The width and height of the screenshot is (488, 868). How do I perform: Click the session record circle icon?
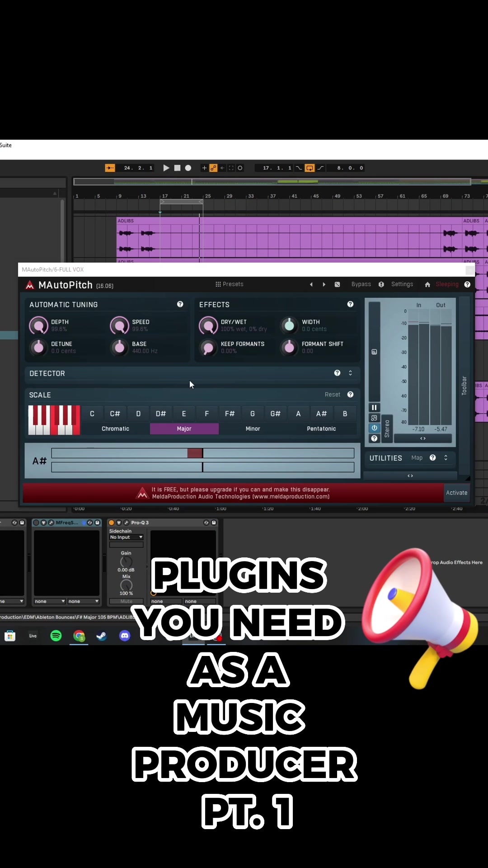point(240,168)
